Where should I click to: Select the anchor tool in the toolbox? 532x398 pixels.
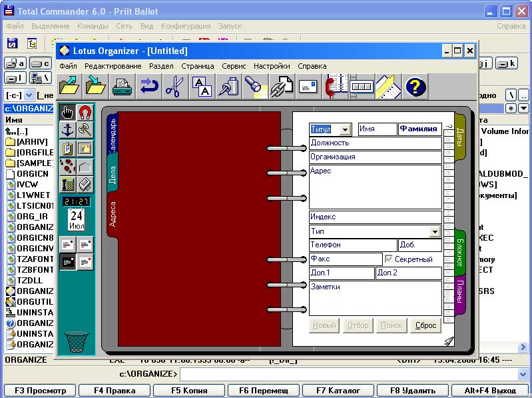(x=67, y=129)
